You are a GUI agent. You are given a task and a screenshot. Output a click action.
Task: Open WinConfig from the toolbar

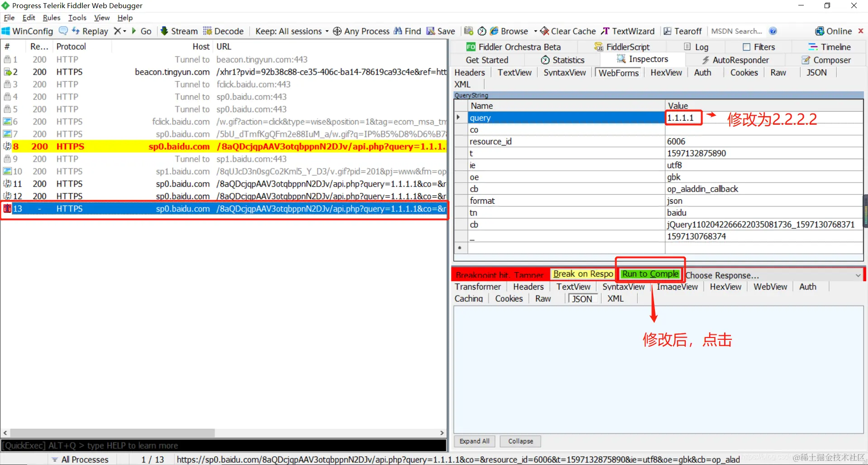click(28, 31)
